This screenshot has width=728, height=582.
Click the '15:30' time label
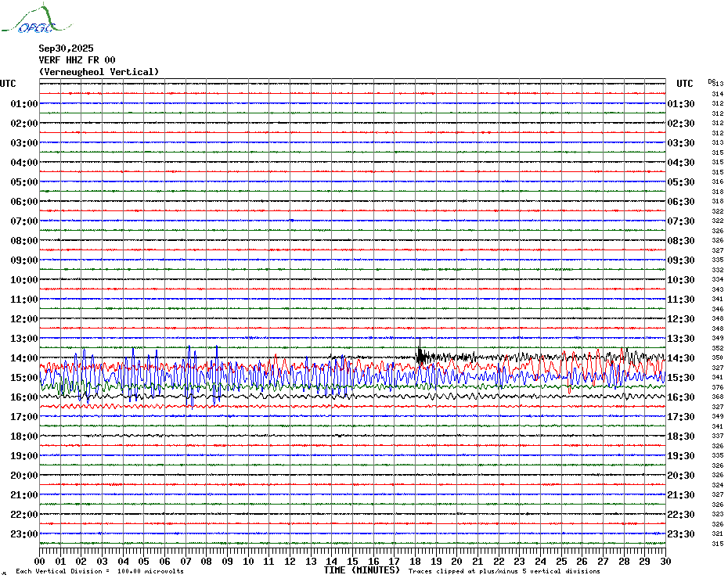pyautogui.click(x=681, y=377)
